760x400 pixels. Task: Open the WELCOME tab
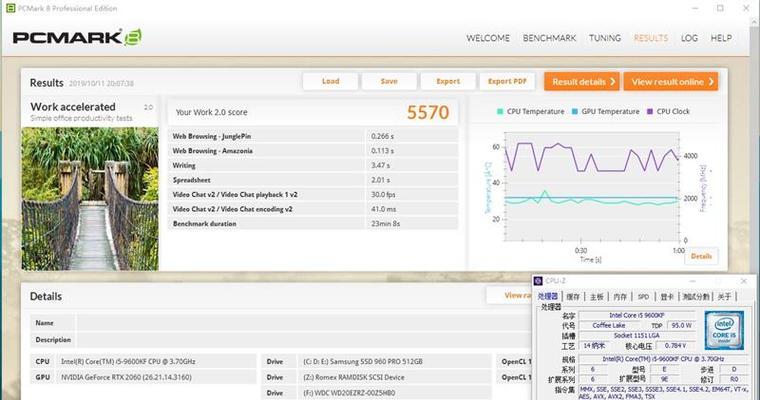point(488,38)
